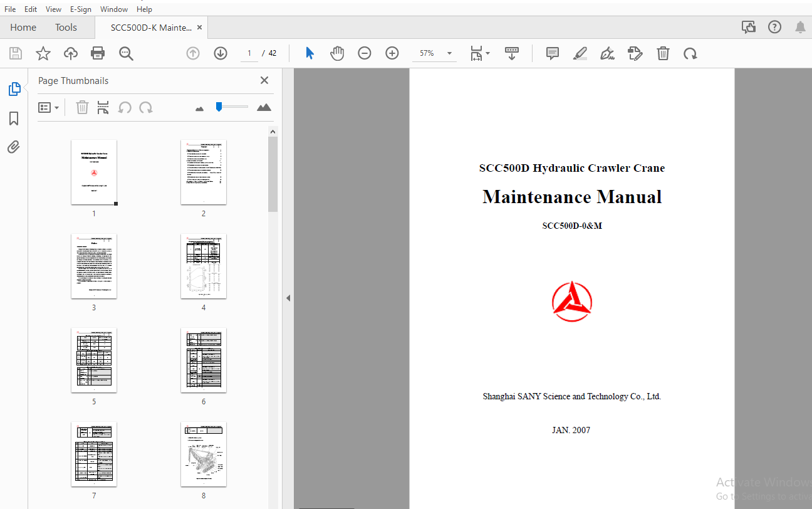This screenshot has width=812, height=509.
Task: Select page 8 thumbnail
Action: tap(204, 454)
